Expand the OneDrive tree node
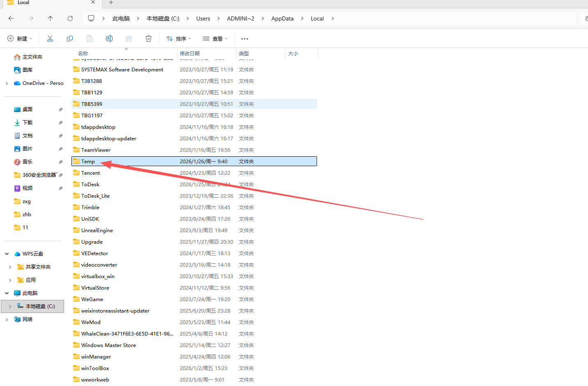This screenshot has width=588, height=386. 7,83
